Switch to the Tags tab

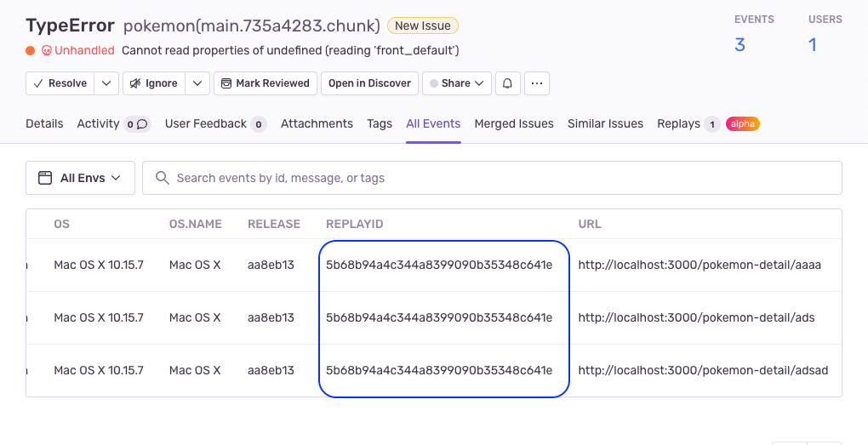pyautogui.click(x=380, y=124)
